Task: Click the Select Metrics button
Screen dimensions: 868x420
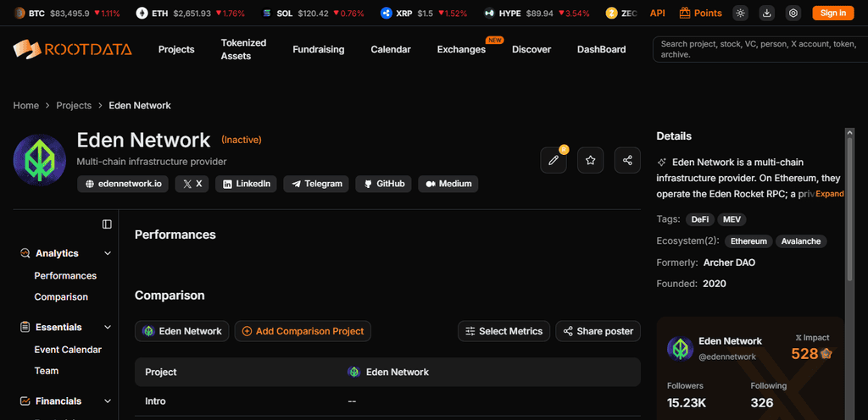Action: pyautogui.click(x=504, y=331)
